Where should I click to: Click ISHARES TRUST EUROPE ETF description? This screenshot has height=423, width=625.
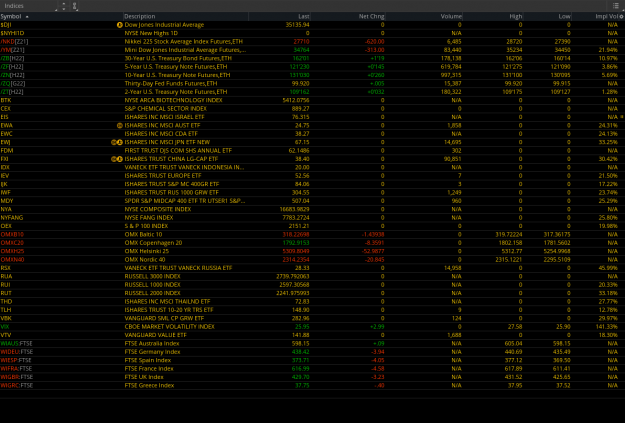pyautogui.click(x=163, y=176)
